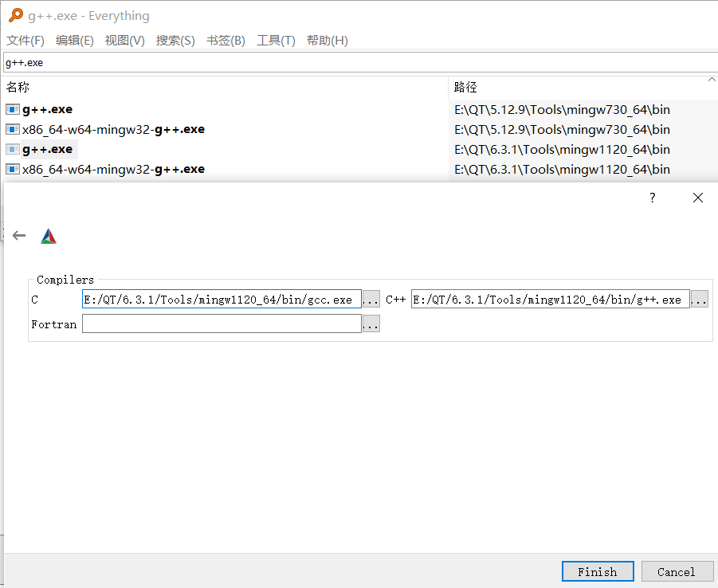Open the 帮助(H) menu
Screen dimensions: 718x588
pos(328,41)
